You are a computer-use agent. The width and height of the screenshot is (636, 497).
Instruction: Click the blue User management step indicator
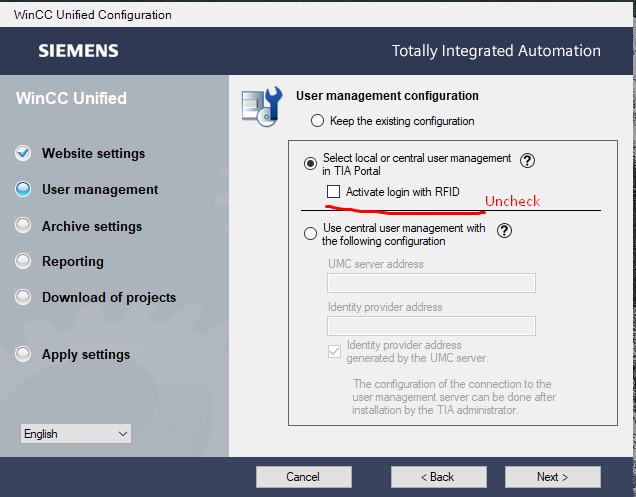23,189
